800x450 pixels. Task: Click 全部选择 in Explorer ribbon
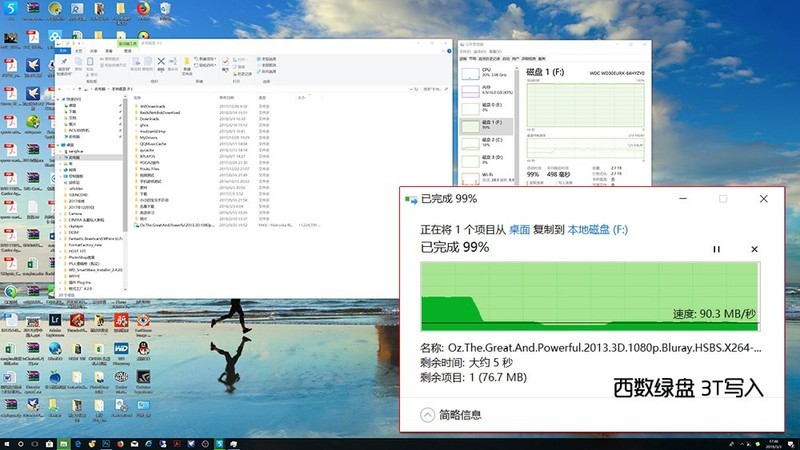(266, 59)
